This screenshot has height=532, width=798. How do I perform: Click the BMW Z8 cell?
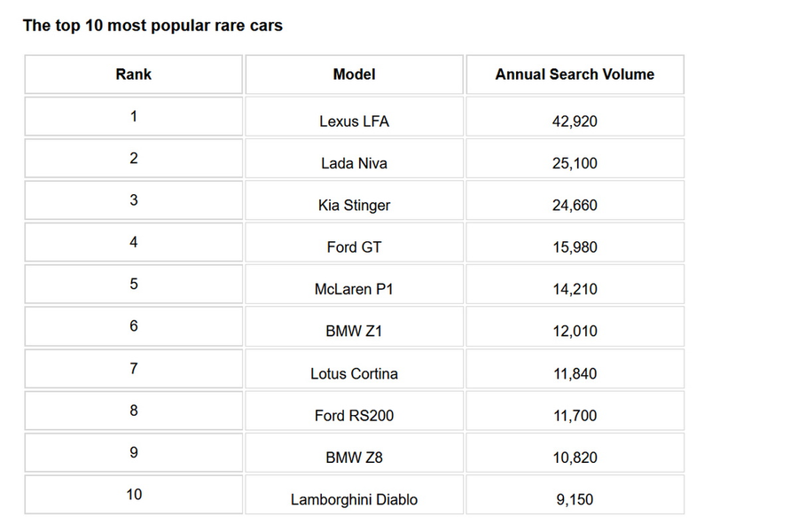354,458
